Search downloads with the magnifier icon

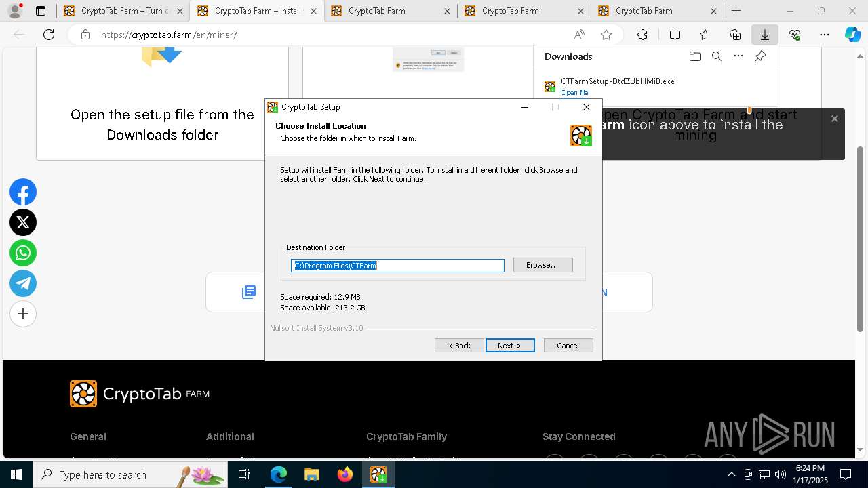click(x=716, y=56)
